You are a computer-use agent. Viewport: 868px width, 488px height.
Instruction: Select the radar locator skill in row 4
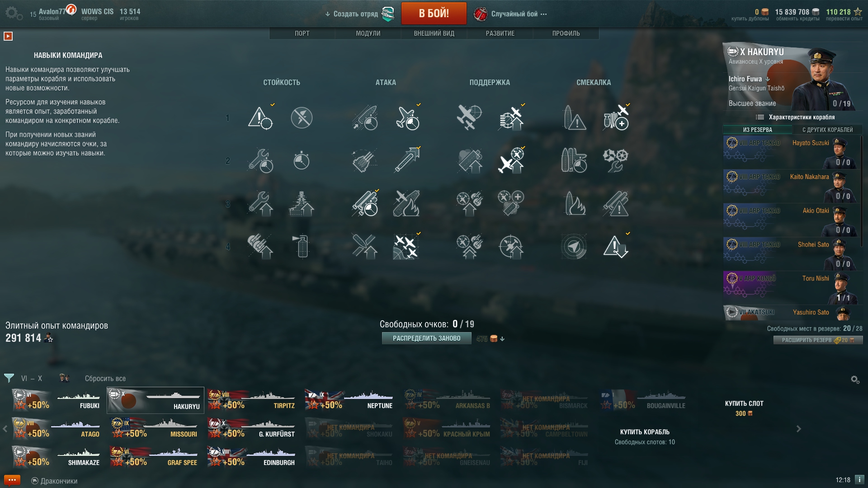click(x=574, y=247)
